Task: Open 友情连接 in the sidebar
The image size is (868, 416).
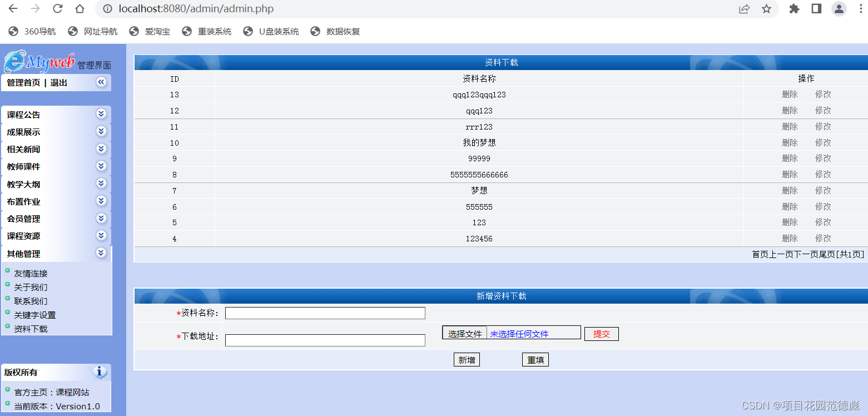Action: pyautogui.click(x=31, y=274)
